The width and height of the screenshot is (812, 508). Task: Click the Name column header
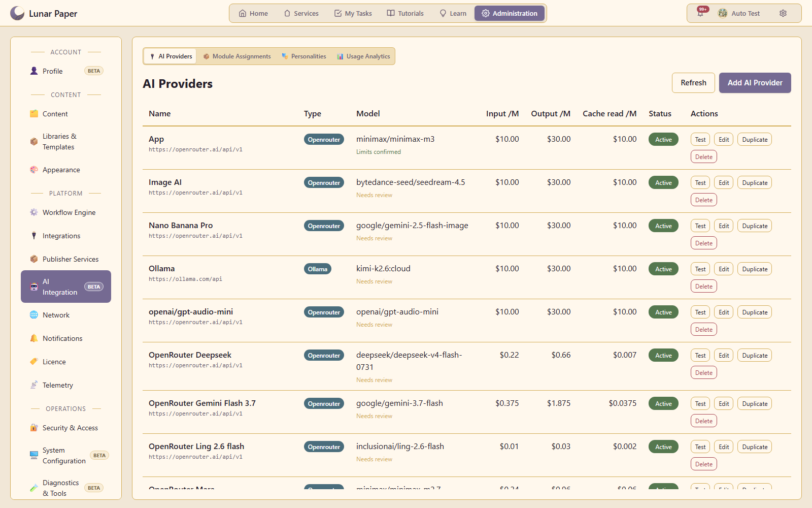tap(159, 114)
